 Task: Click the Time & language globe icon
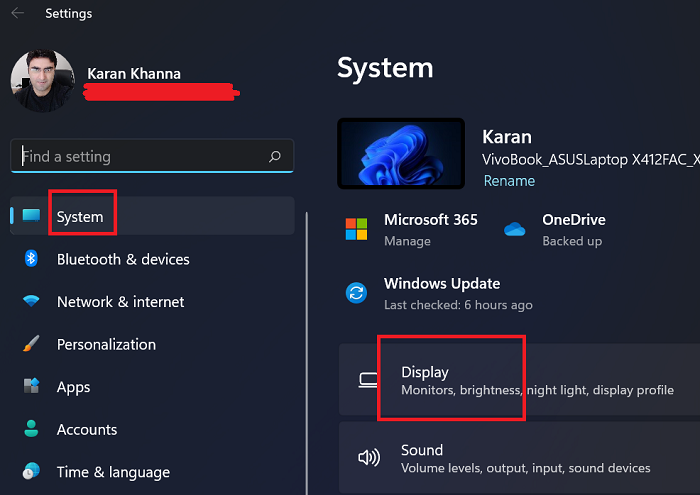pos(31,472)
